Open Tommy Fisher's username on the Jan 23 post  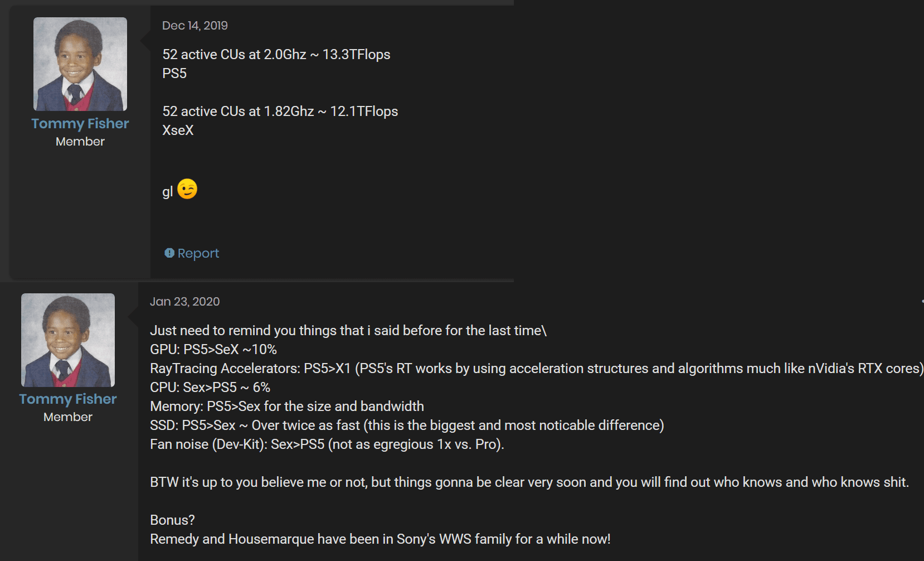[68, 399]
